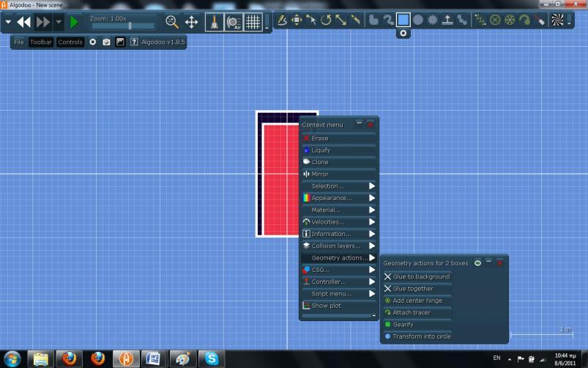588x368 pixels.
Task: Redo with the forward arrows
Action: (42, 22)
